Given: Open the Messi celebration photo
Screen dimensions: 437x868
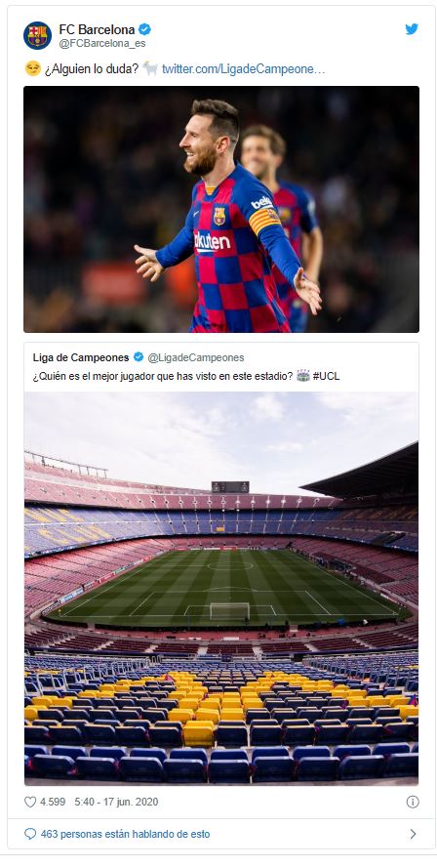Looking at the screenshot, I should coord(221,209).
